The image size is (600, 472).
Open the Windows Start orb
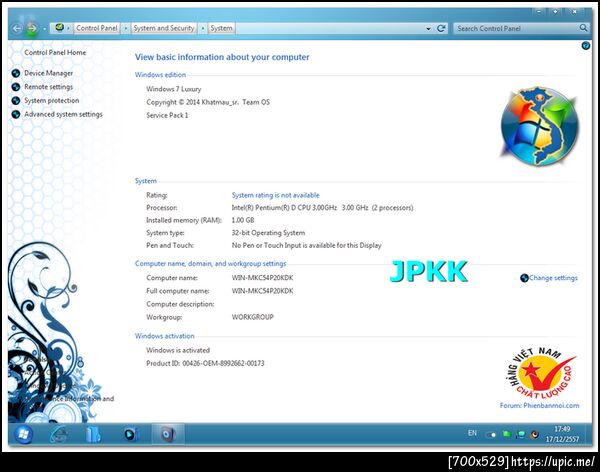click(23, 434)
